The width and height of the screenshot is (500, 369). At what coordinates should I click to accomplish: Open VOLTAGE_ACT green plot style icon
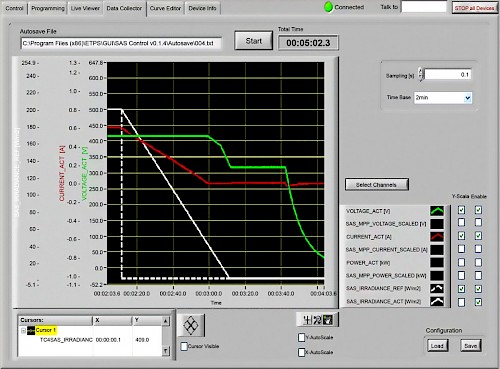(x=437, y=211)
